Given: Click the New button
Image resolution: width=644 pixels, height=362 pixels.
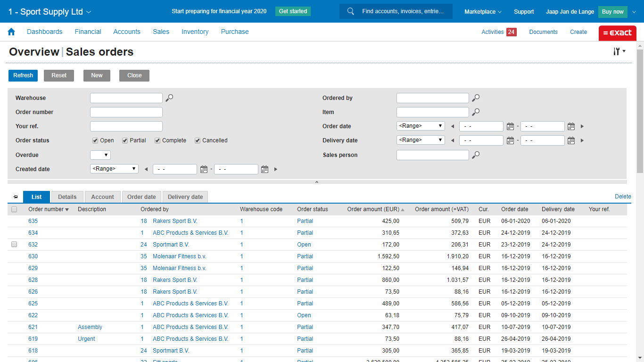Looking at the screenshot, I should (x=97, y=75).
